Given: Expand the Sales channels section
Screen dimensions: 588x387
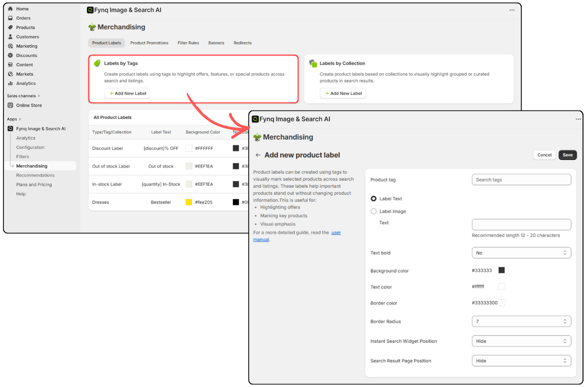Looking at the screenshot, I should tap(23, 96).
